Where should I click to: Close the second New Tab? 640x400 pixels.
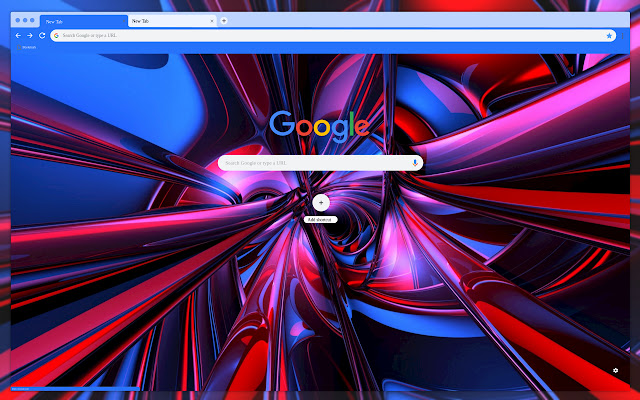point(212,21)
